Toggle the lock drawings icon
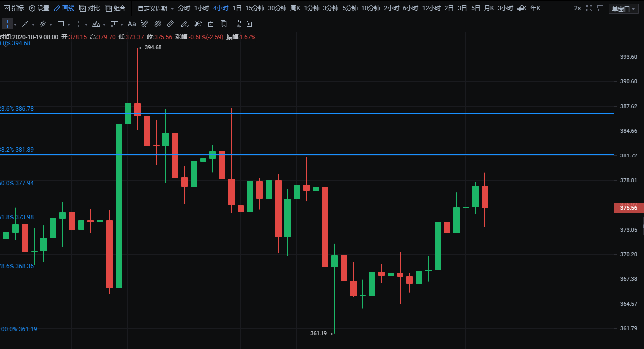 coord(211,24)
